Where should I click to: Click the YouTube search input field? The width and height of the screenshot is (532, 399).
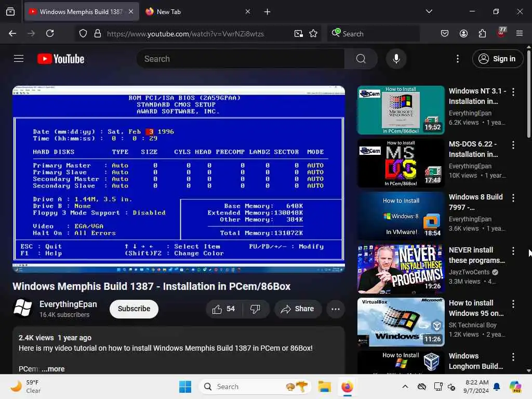[240, 59]
